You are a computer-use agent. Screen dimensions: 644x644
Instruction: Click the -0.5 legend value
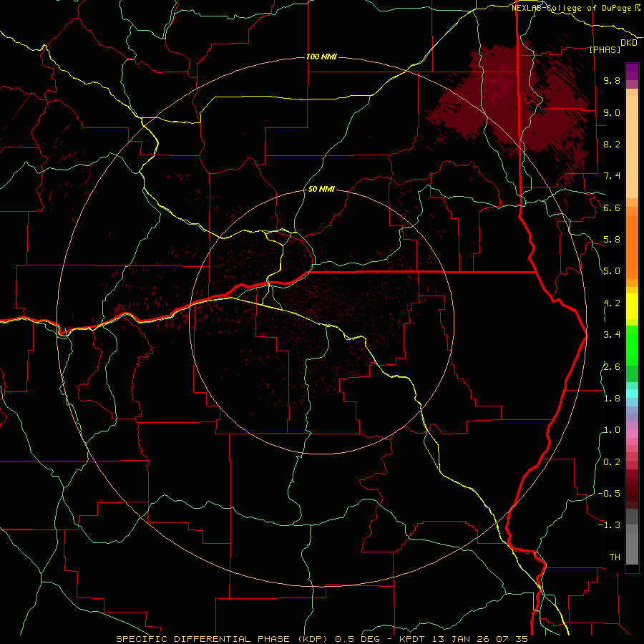(609, 494)
